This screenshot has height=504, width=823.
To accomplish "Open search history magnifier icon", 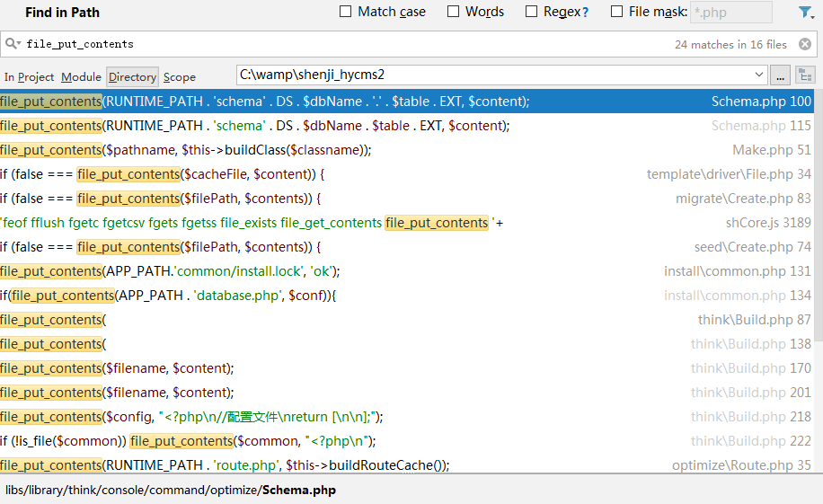I will pos(13,44).
